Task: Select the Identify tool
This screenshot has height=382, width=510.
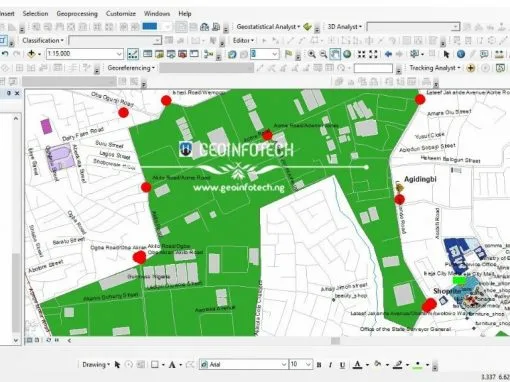Action: [461, 54]
